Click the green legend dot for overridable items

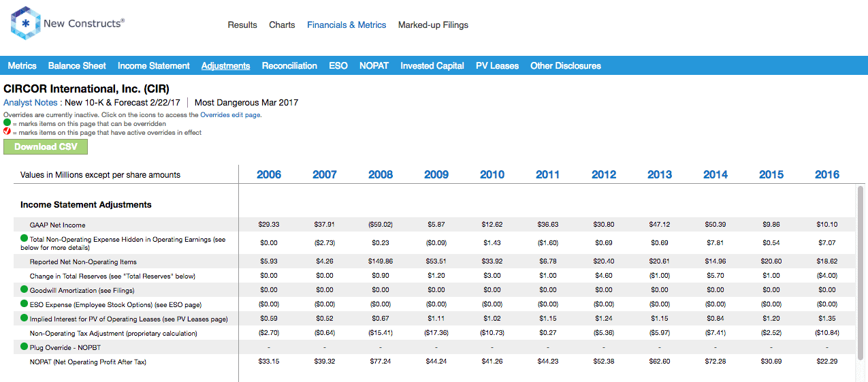click(7, 124)
